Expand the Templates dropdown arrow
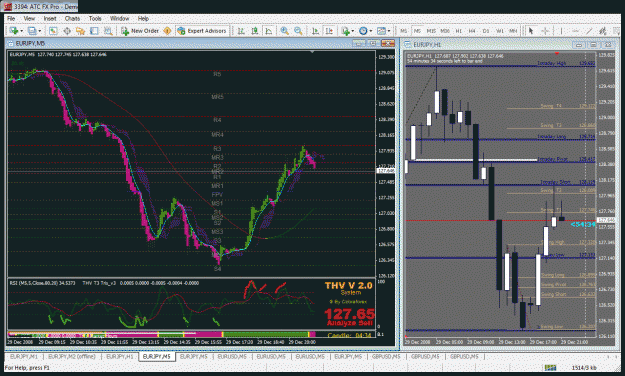The height and width of the screenshot is (376, 625). (x=388, y=31)
